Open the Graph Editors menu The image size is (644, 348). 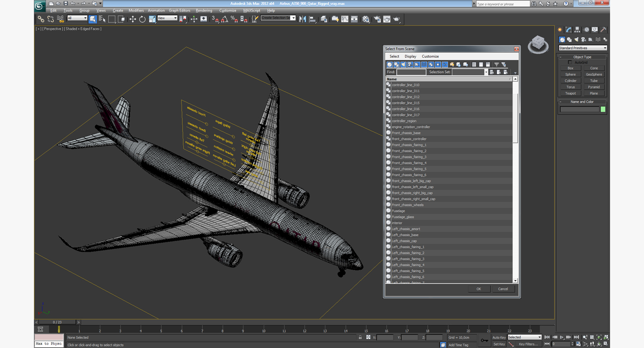pos(180,10)
